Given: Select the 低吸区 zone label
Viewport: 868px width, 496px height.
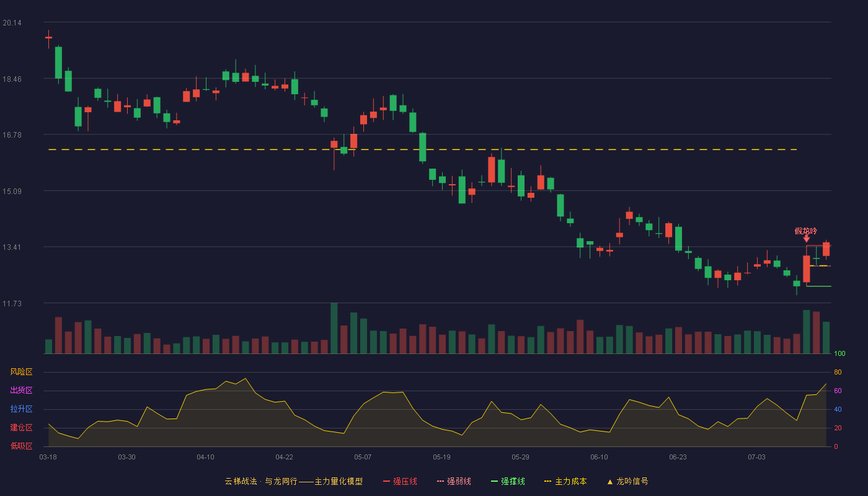Looking at the screenshot, I should tap(21, 446).
